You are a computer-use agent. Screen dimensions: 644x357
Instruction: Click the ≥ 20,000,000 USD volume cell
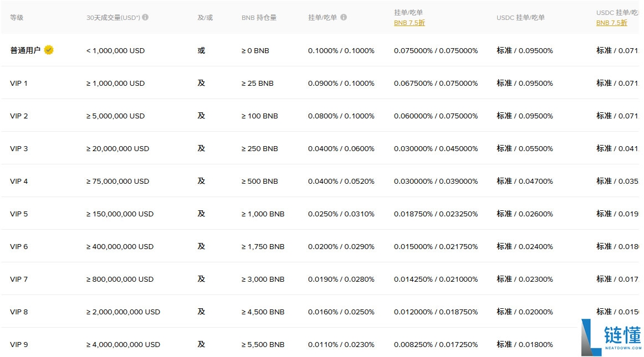(x=117, y=148)
